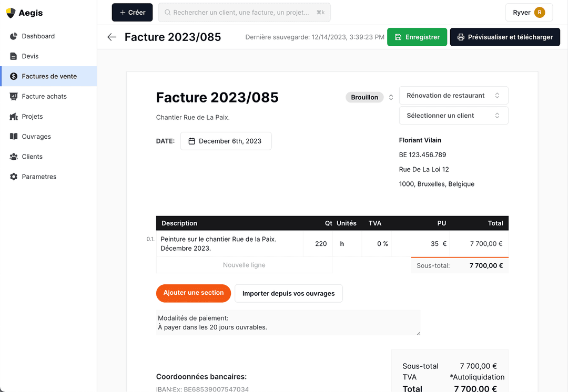
Task: Go to the Clients page
Action: click(48, 157)
